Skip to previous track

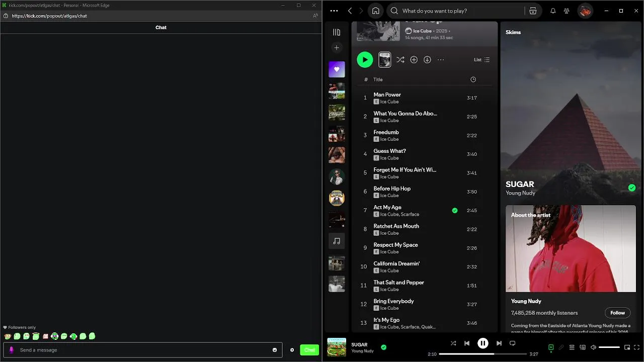pyautogui.click(x=467, y=343)
